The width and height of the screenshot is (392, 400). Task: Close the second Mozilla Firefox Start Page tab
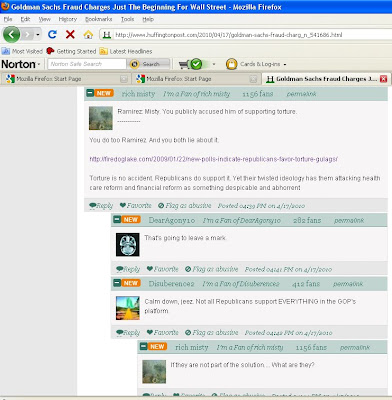(253, 79)
